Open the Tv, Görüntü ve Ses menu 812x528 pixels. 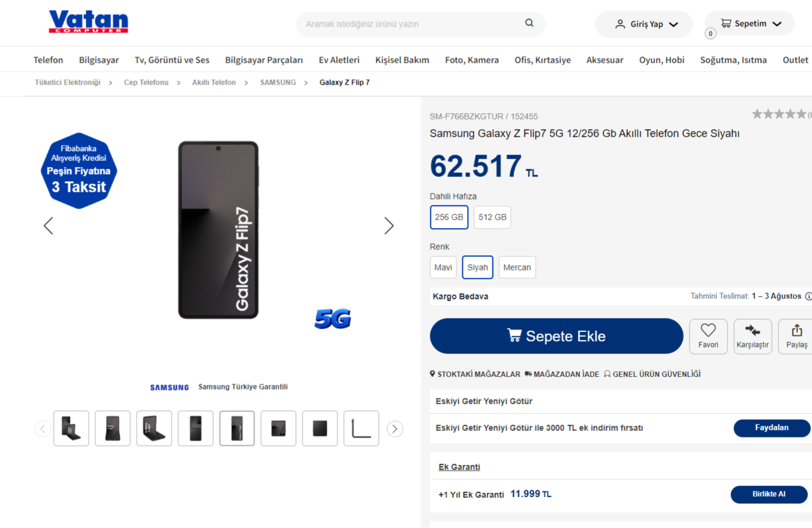tap(172, 60)
